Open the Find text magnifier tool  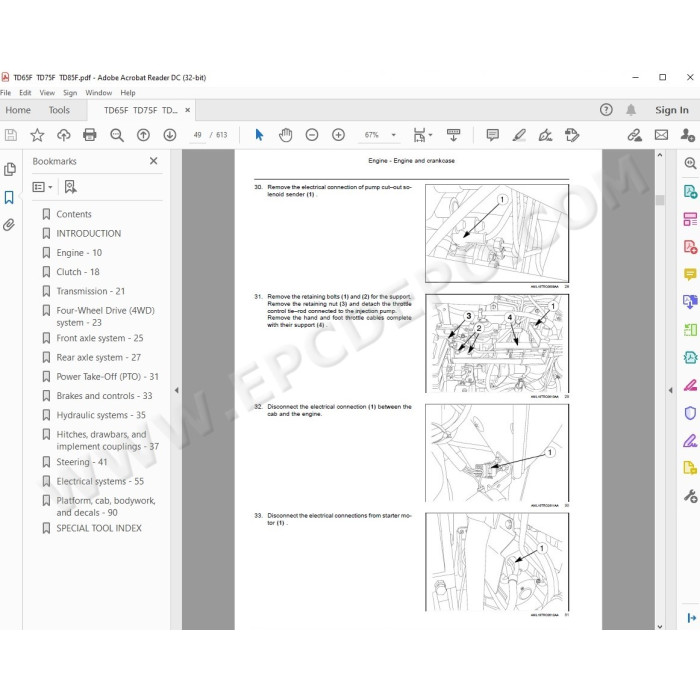pyautogui.click(x=117, y=135)
